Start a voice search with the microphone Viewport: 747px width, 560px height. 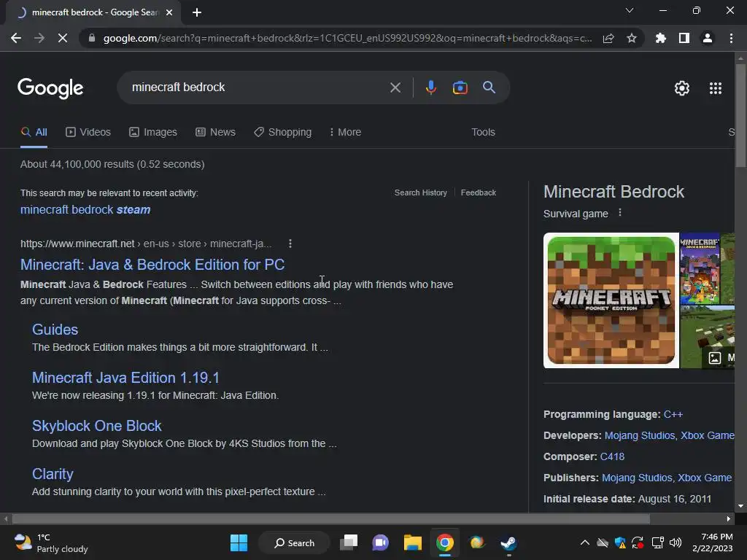click(430, 87)
